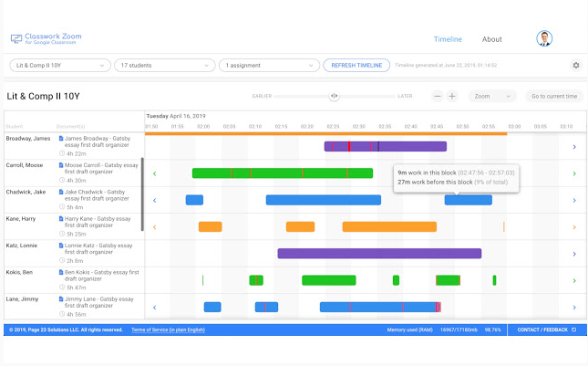
Task: Open the About page
Action: 491,39
